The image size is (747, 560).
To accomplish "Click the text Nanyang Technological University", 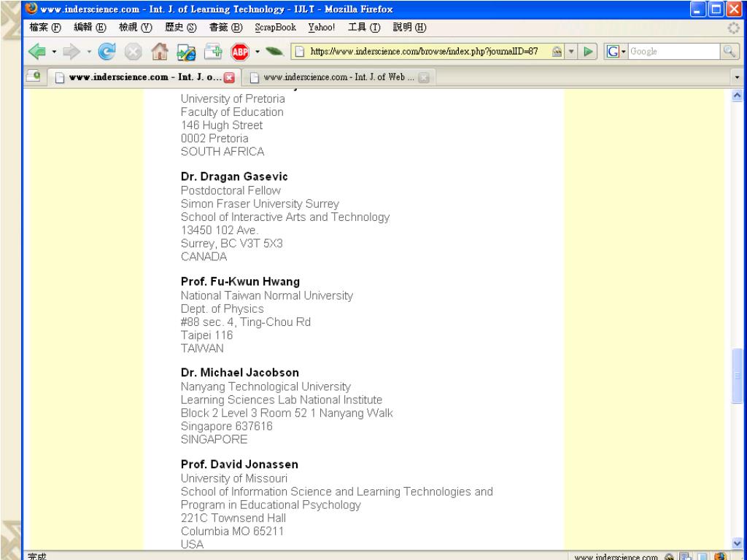I will click(x=266, y=386).
